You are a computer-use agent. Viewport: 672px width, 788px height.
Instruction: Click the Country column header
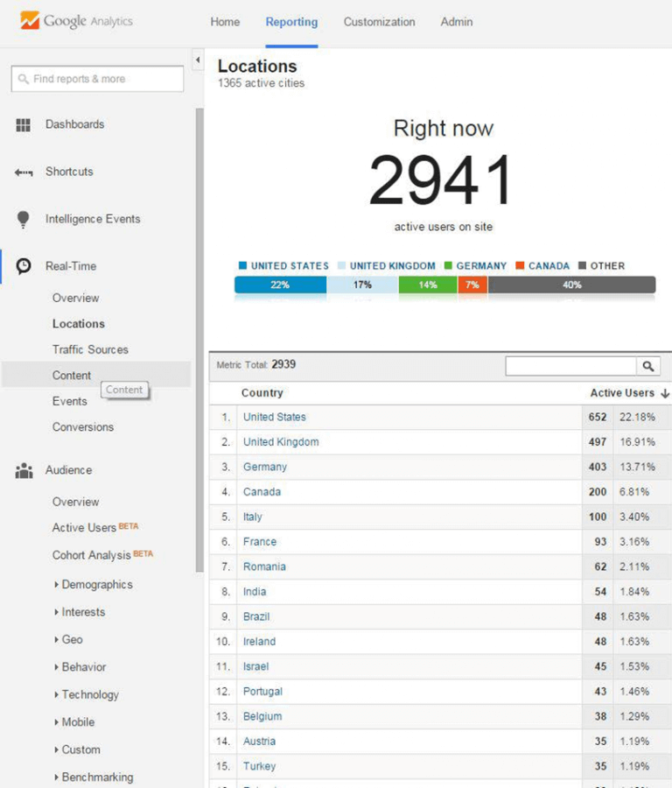point(262,393)
